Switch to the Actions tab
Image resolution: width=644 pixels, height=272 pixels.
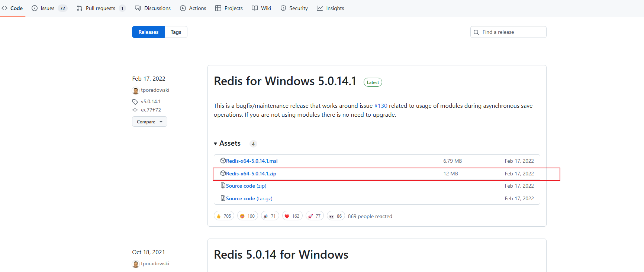click(x=193, y=8)
